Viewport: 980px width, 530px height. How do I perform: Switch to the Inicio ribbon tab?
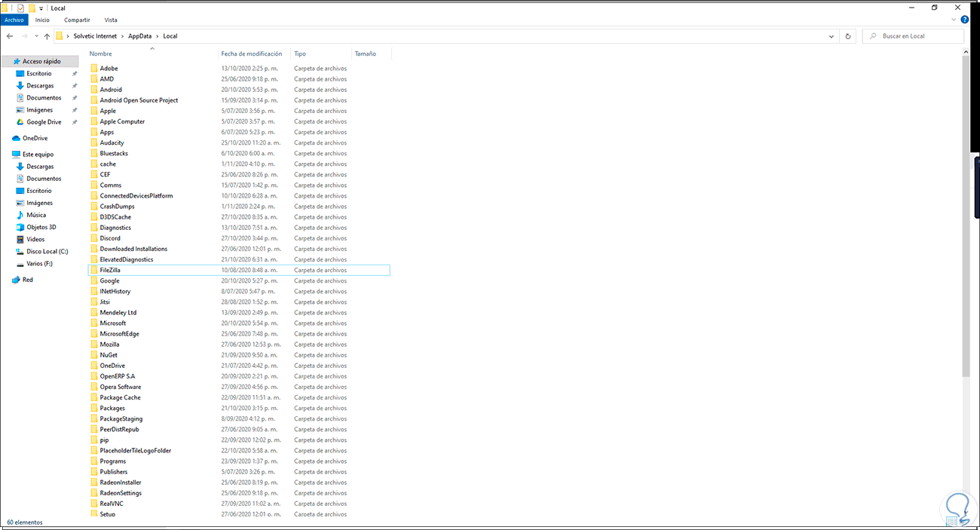coord(42,20)
